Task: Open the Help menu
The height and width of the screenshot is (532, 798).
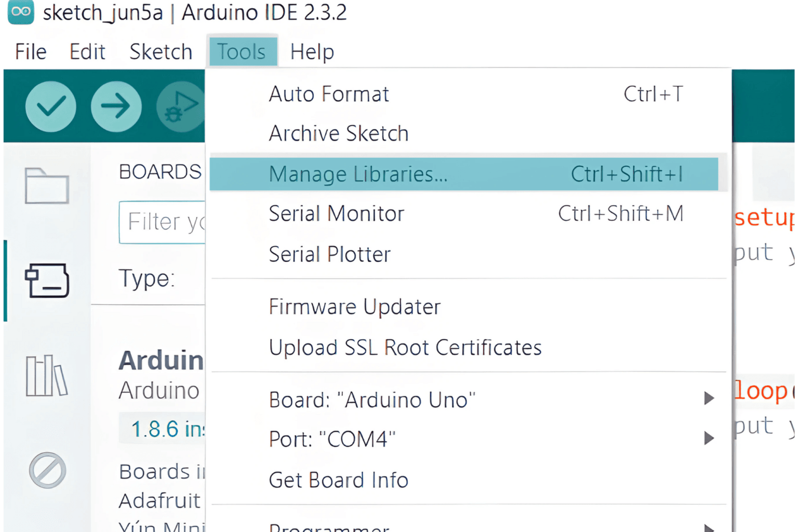Action: (x=312, y=52)
